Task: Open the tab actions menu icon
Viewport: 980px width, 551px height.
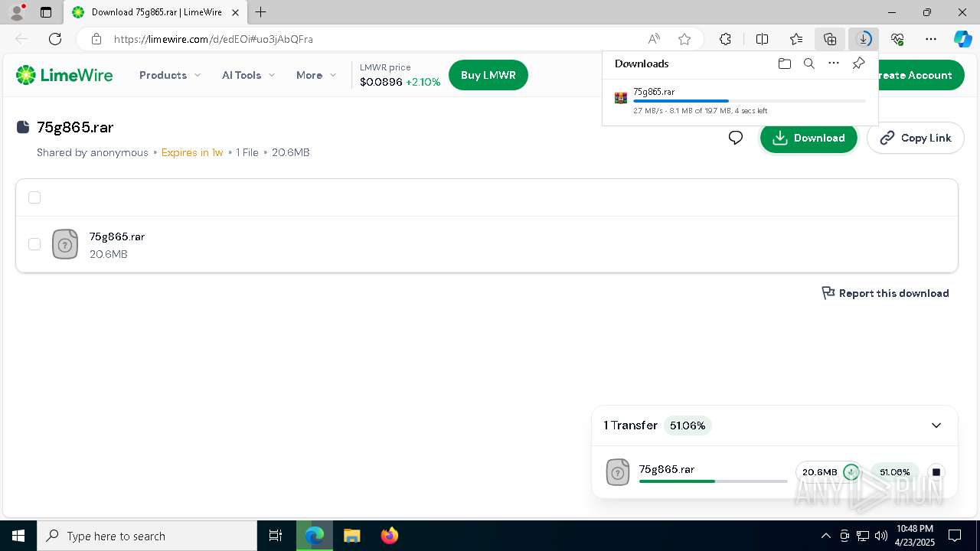Action: pyautogui.click(x=46, y=12)
